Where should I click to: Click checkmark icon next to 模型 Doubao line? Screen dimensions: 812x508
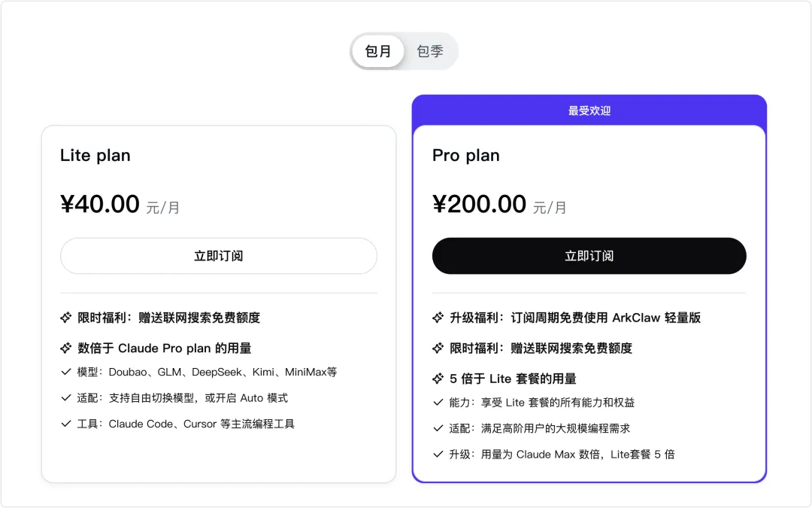[x=66, y=372]
